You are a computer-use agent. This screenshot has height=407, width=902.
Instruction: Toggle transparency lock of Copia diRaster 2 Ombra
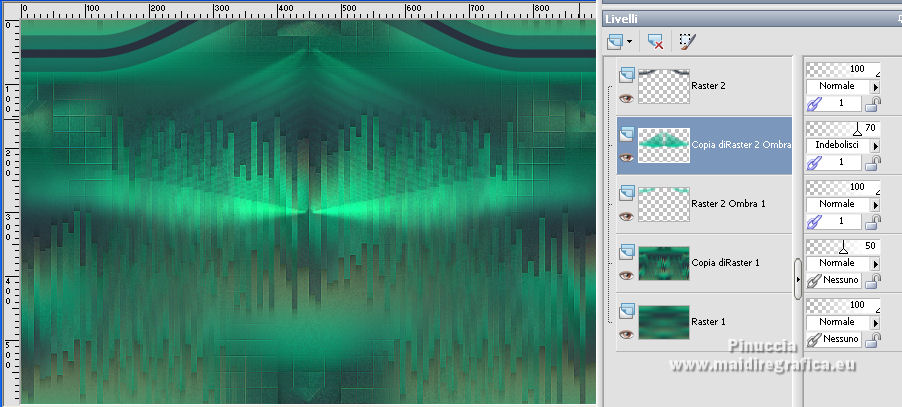[x=873, y=163]
